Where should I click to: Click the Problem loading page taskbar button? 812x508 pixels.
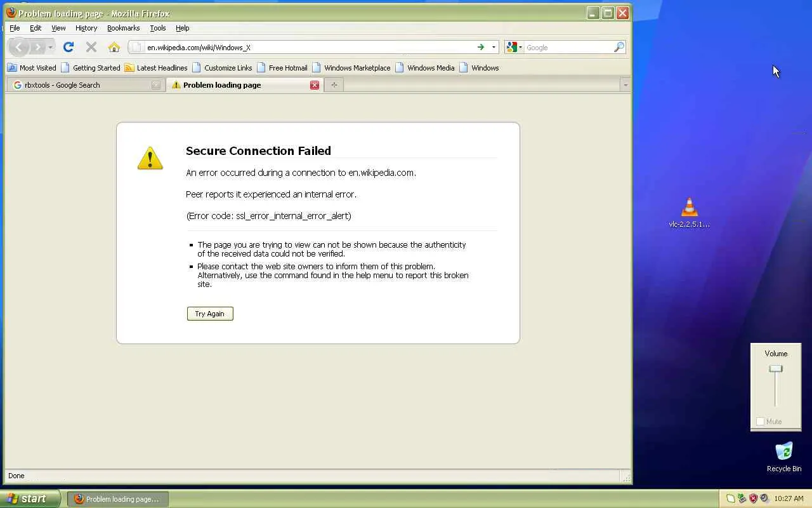pyautogui.click(x=117, y=499)
